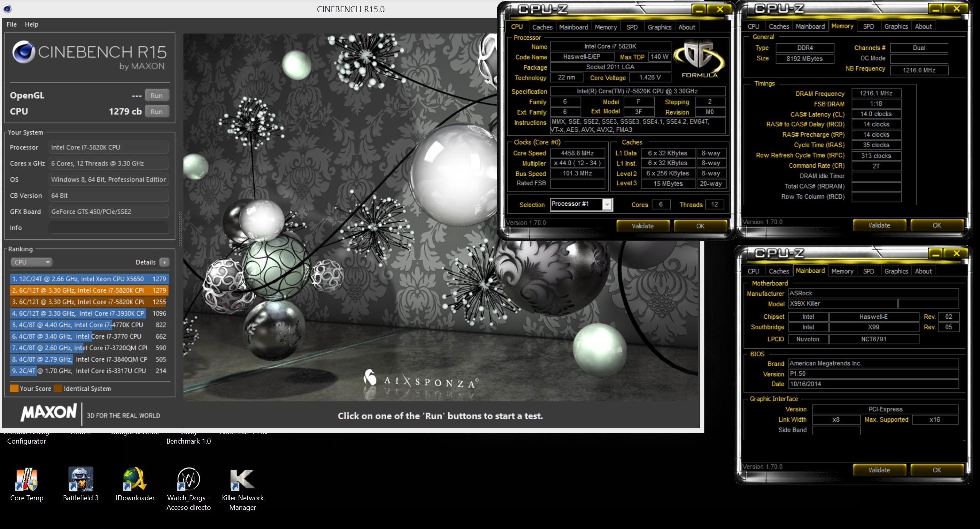This screenshot has width=980, height=529.
Task: Select ranking row Xeon CPU X5650
Action: [89, 279]
